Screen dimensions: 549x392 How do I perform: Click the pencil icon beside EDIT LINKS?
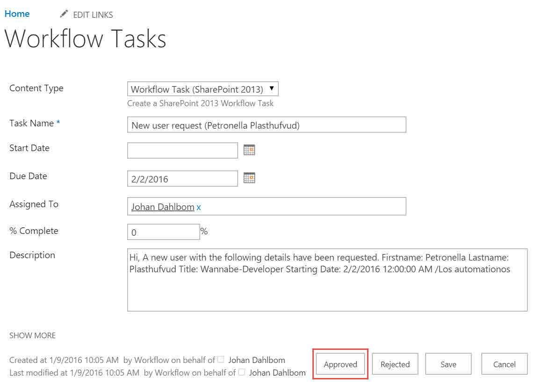(64, 14)
